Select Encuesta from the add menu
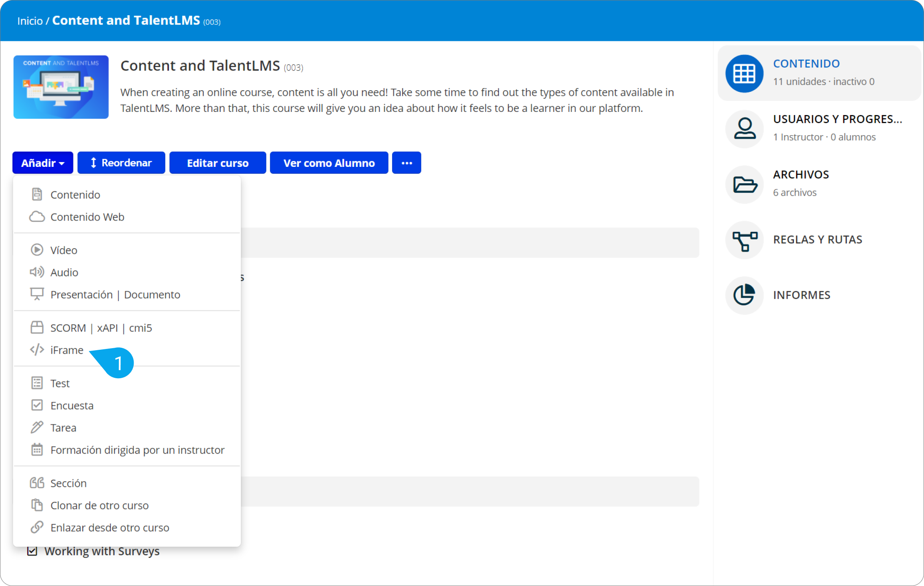Screen dimensions: 924x586 (x=127, y=405)
